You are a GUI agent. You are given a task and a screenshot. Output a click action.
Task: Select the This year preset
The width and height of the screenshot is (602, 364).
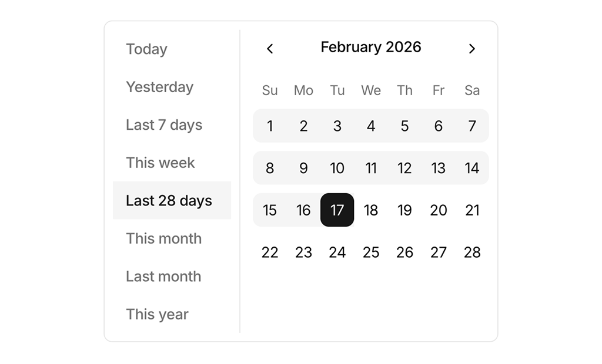(157, 314)
